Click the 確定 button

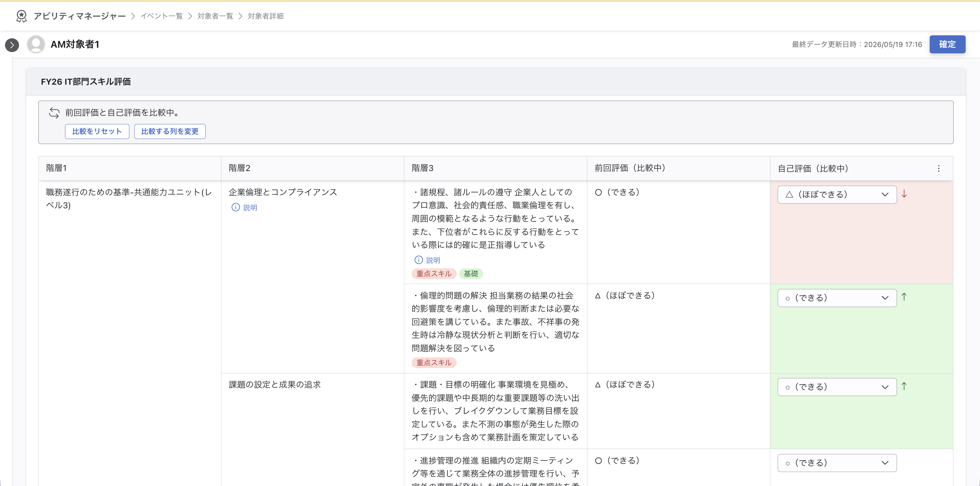pos(947,44)
